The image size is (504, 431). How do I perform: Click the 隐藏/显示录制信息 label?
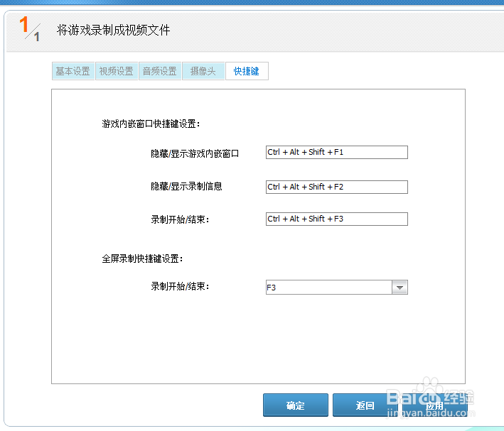[186, 186]
